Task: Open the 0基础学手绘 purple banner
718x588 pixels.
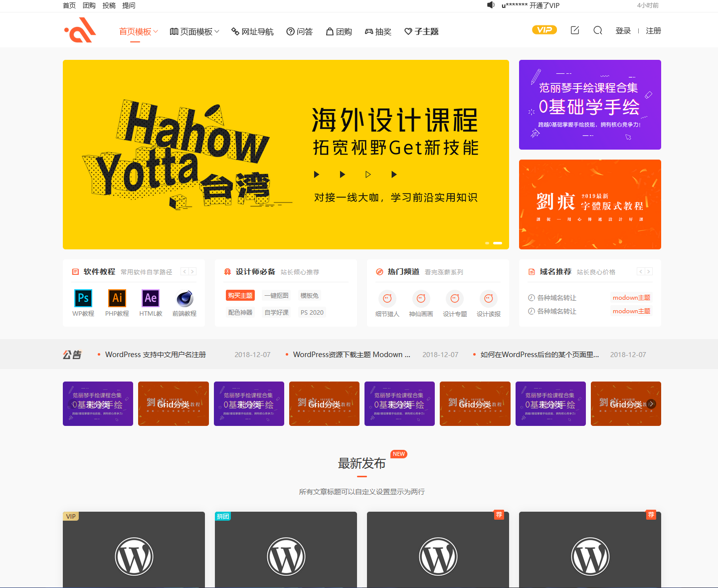Action: [x=590, y=105]
